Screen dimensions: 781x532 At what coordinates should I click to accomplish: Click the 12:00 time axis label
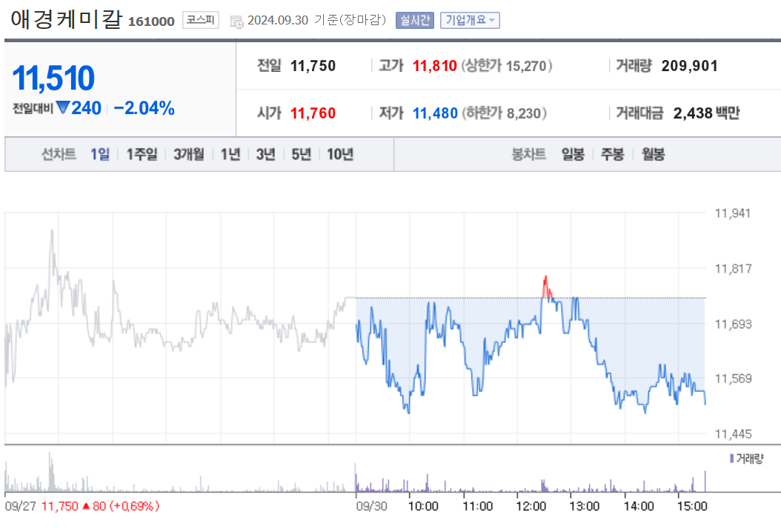tap(531, 507)
